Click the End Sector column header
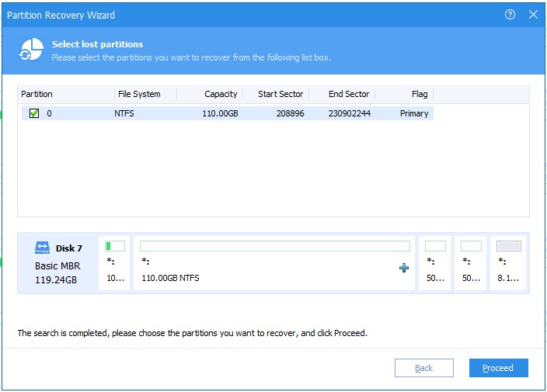Screen dimensions: 547x392 click(x=348, y=94)
